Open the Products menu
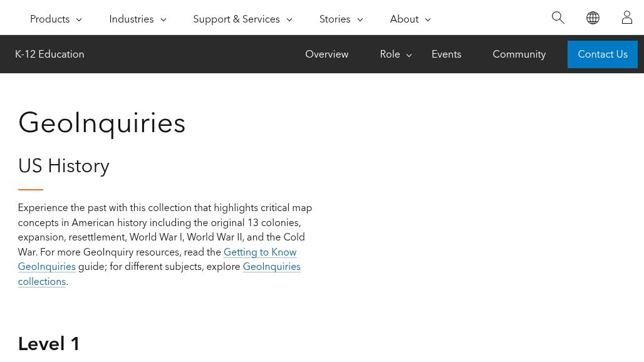The width and height of the screenshot is (644, 362). 49,19
